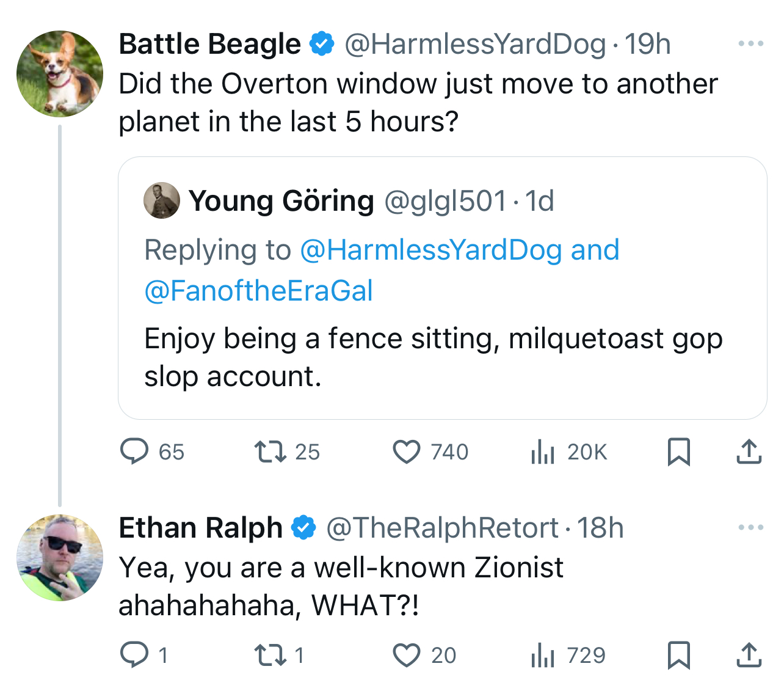Open @HarmlessYardDog mention in quoted reply
The width and height of the screenshot is (784, 680).
click(431, 250)
